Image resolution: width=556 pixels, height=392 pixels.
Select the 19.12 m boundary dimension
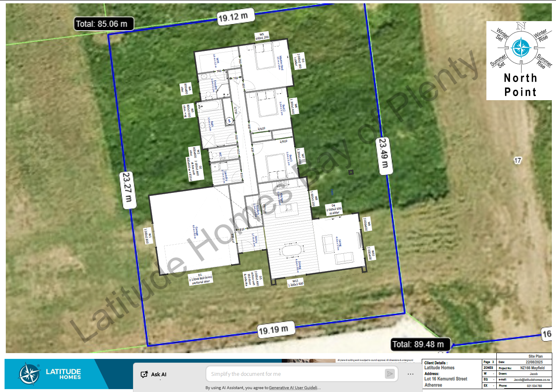tap(236, 17)
